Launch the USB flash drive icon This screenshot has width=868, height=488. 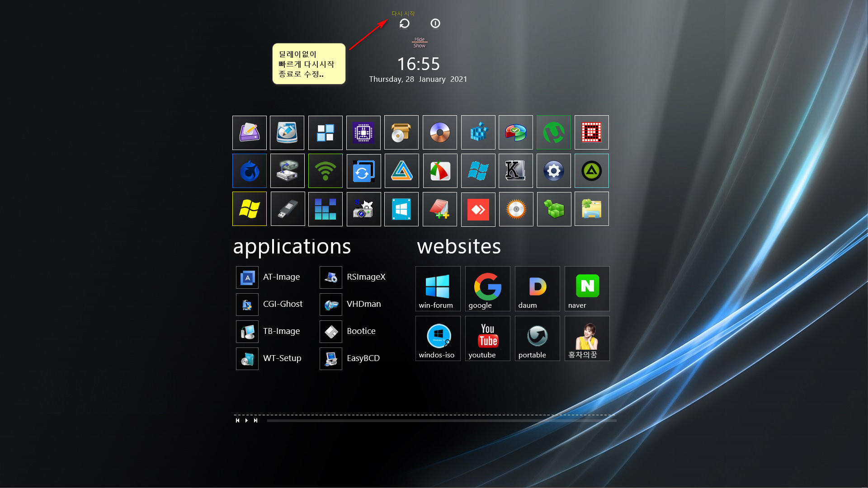tap(288, 209)
